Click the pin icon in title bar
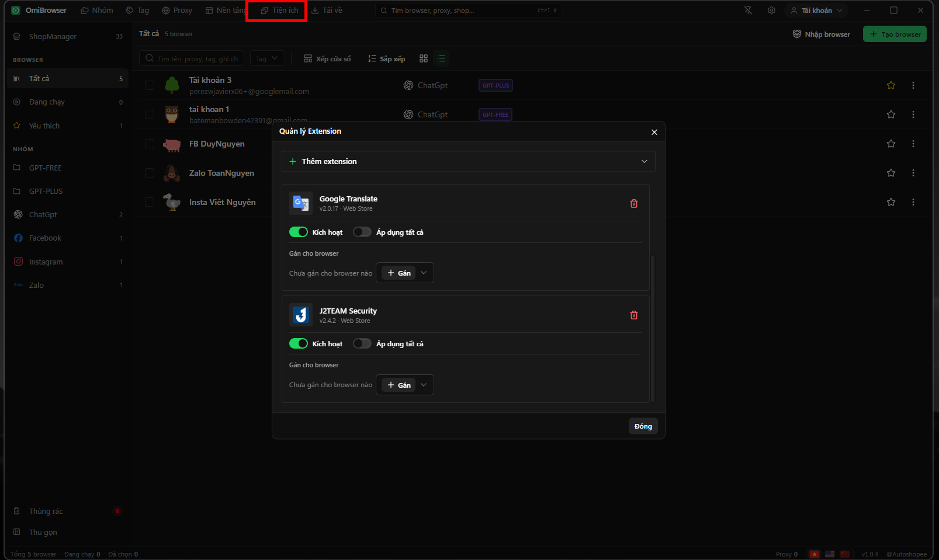 pos(748,11)
